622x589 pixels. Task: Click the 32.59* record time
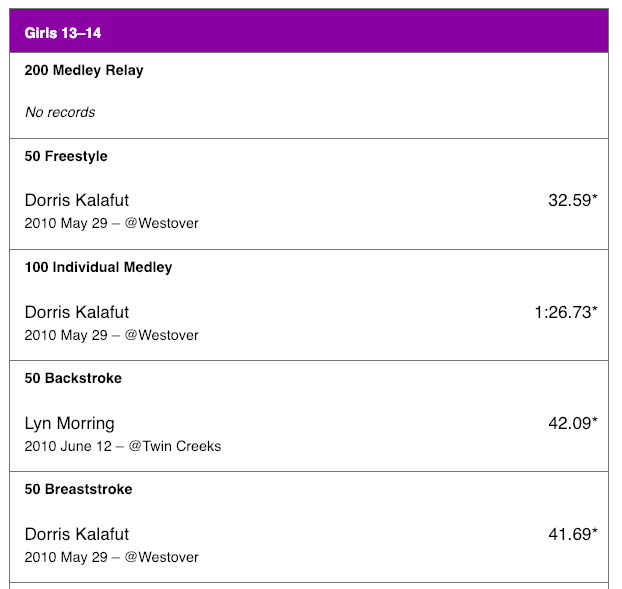572,200
